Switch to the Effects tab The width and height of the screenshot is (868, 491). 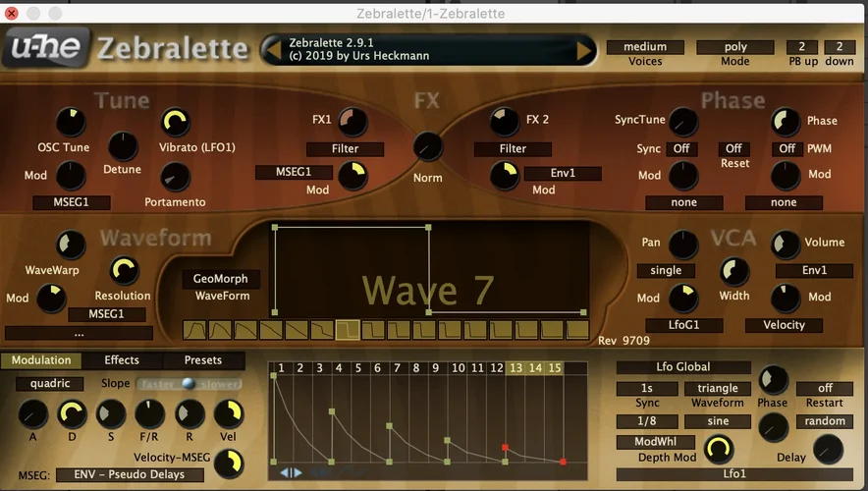coord(122,360)
